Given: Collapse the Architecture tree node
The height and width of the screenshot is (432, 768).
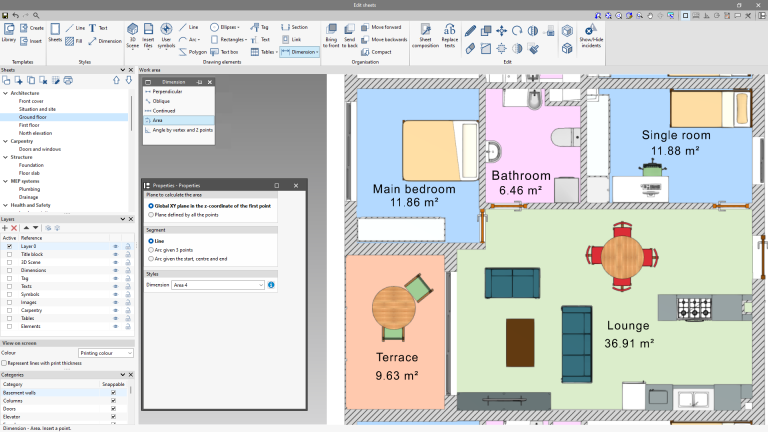Looking at the screenshot, I should tap(5, 93).
